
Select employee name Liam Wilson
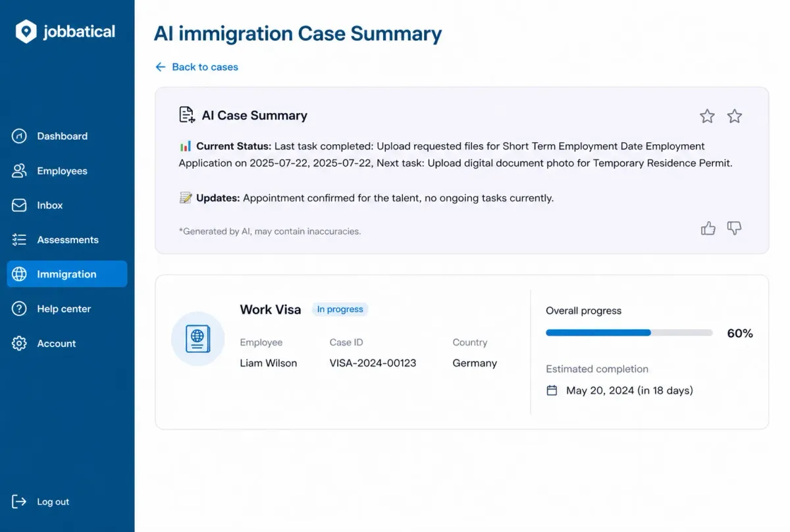pos(269,363)
